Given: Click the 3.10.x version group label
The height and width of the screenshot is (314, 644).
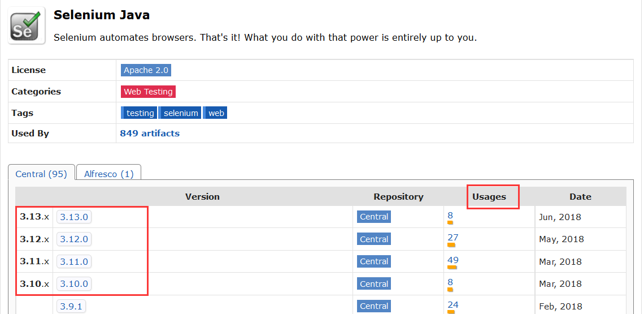Looking at the screenshot, I should point(34,283).
